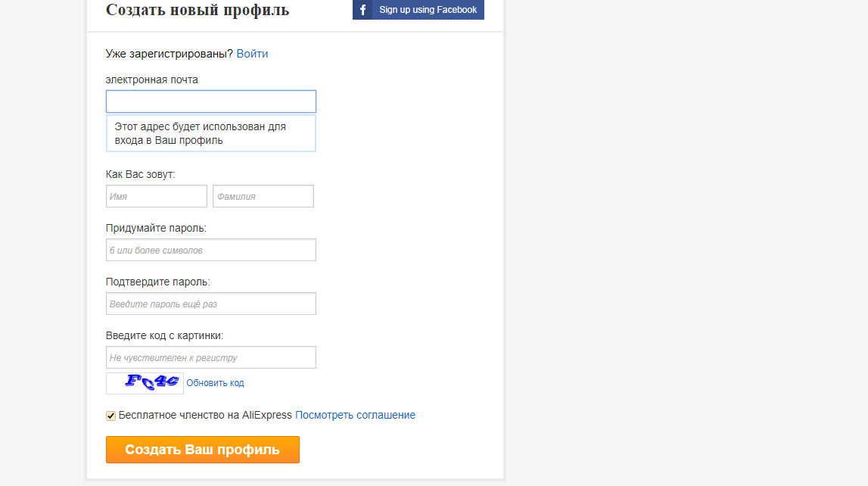Toggle the free membership checkbox
This screenshot has height=486, width=868.
[111, 416]
